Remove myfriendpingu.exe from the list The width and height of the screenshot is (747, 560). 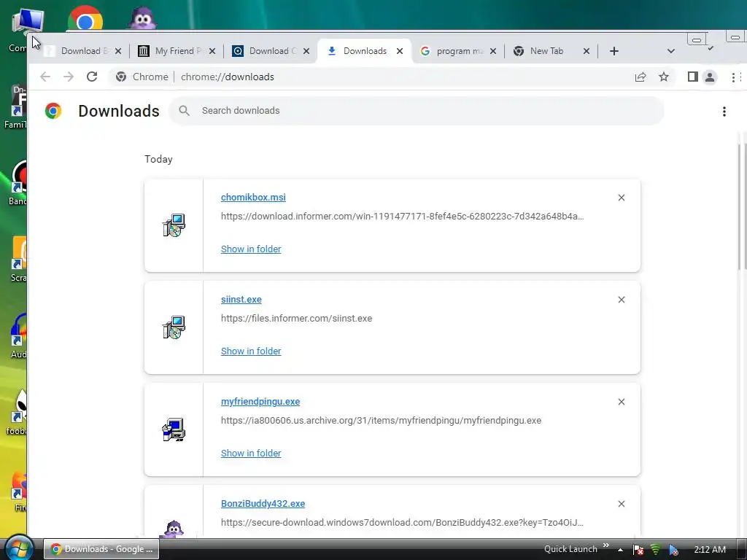point(622,402)
